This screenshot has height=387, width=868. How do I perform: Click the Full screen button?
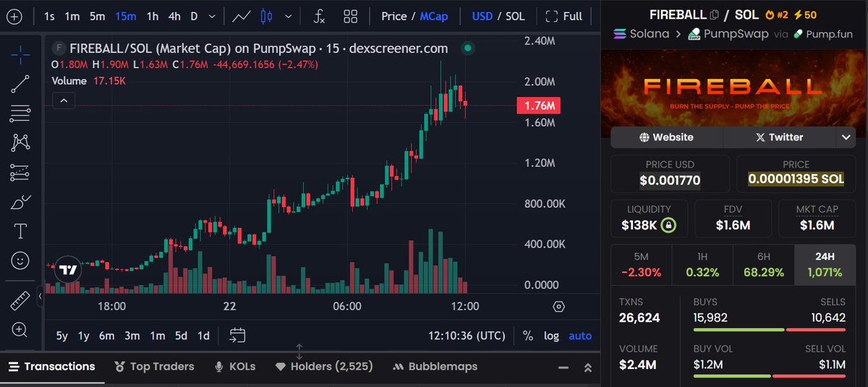click(563, 16)
